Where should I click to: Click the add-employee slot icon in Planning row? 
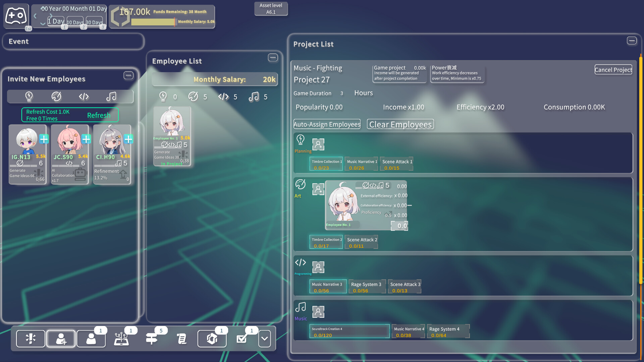(318, 144)
